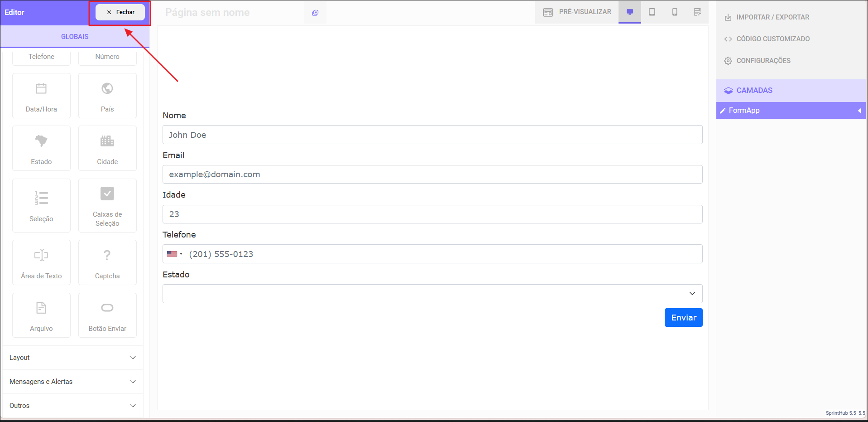Image resolution: width=868 pixels, height=422 pixels.
Task: Click the blue Enviar button
Action: (683, 318)
